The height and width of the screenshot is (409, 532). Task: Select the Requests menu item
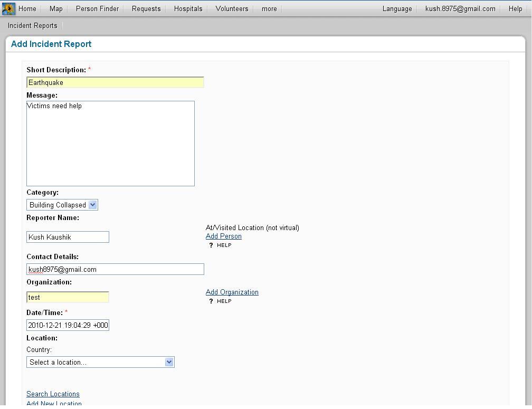pyautogui.click(x=146, y=8)
